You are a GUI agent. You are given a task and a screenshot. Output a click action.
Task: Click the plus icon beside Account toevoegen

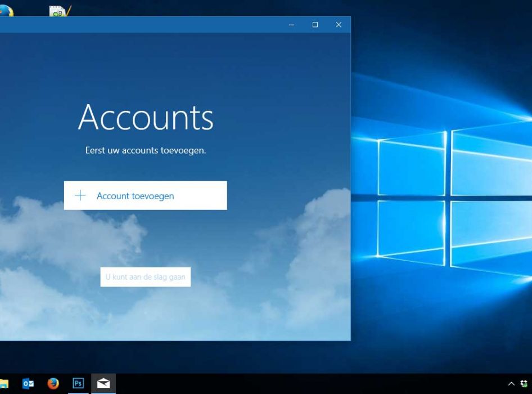80,195
